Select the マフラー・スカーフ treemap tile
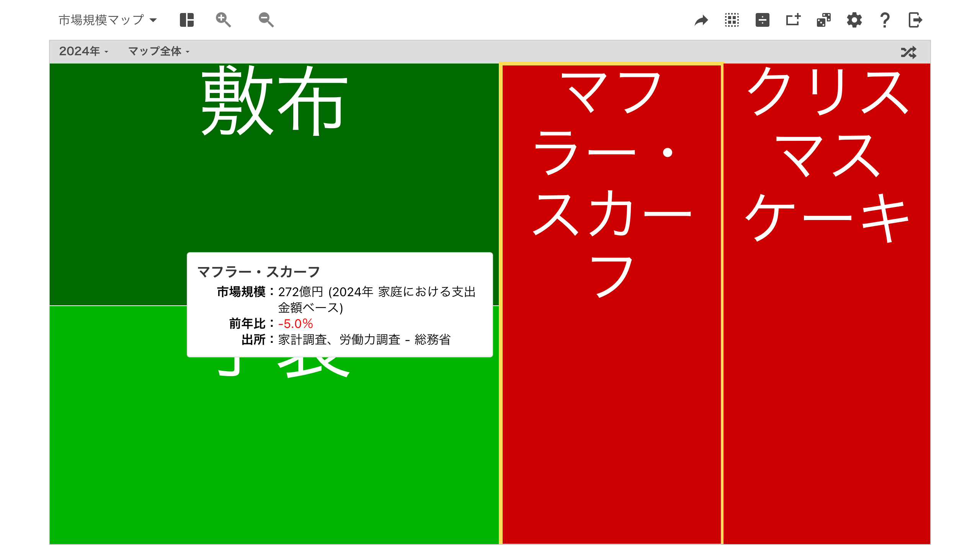The image size is (980, 551). click(x=611, y=304)
